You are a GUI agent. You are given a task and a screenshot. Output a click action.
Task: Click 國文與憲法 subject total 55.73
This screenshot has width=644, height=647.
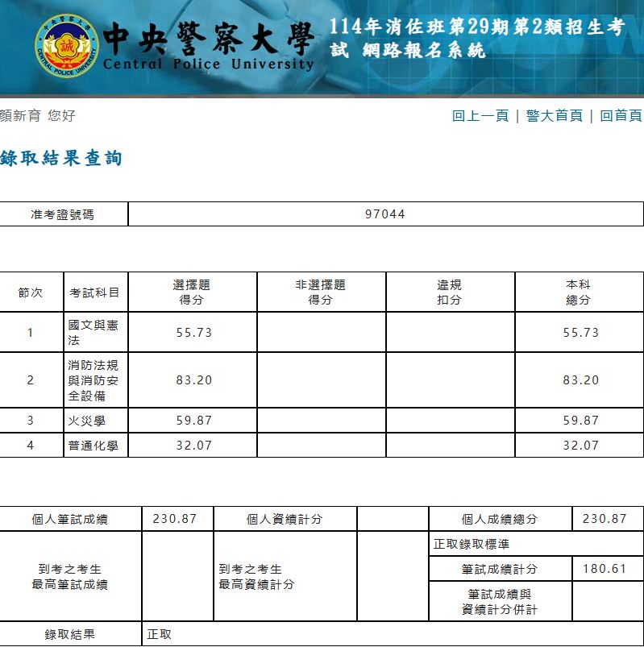pos(580,333)
